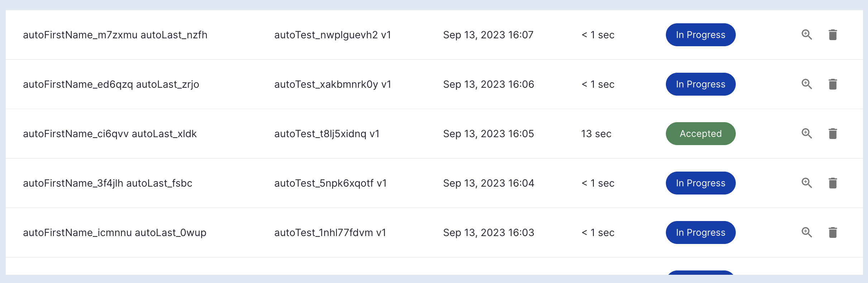Click In Progress badge for autoLast_zrjo
The width and height of the screenshot is (868, 283).
[701, 84]
